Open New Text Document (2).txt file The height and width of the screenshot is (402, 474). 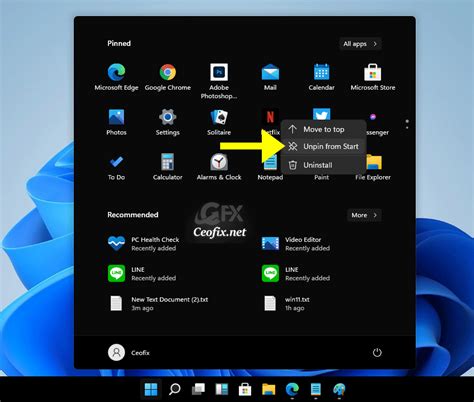(158, 304)
